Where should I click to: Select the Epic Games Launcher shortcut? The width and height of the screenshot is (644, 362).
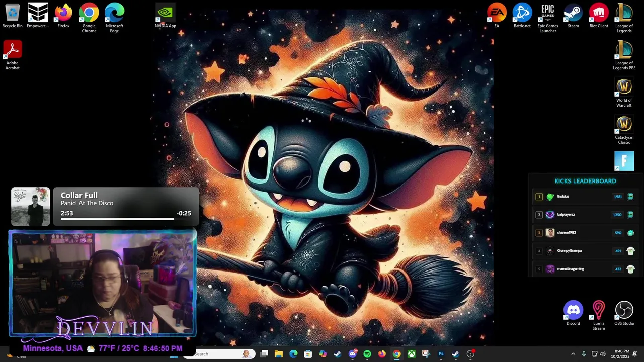pyautogui.click(x=548, y=18)
